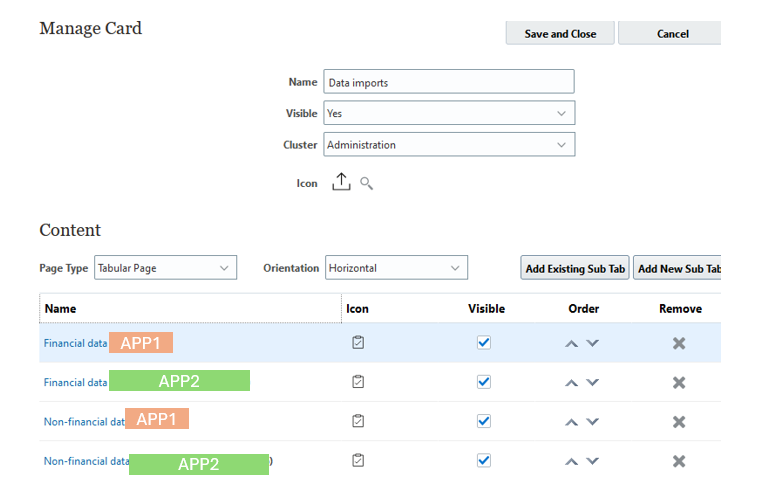Viewport: 773px width, 492px height.
Task: Click the magnifier icon to search icons
Action: click(x=367, y=183)
